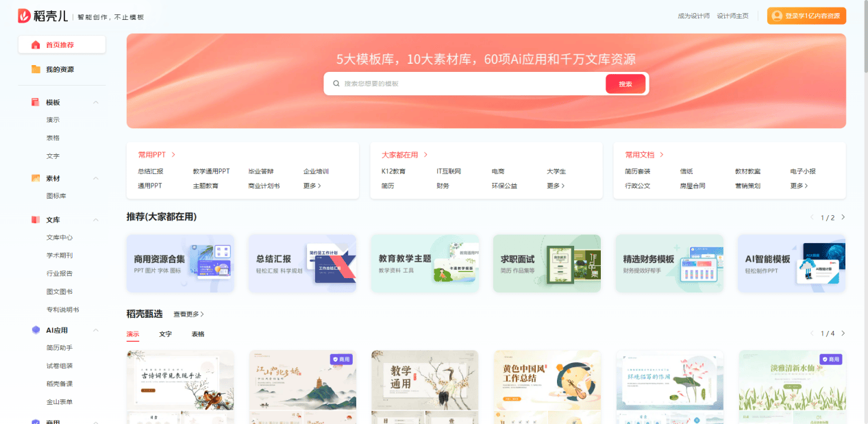Click 商用 badge on 江山北多娇 template

pyautogui.click(x=340, y=359)
